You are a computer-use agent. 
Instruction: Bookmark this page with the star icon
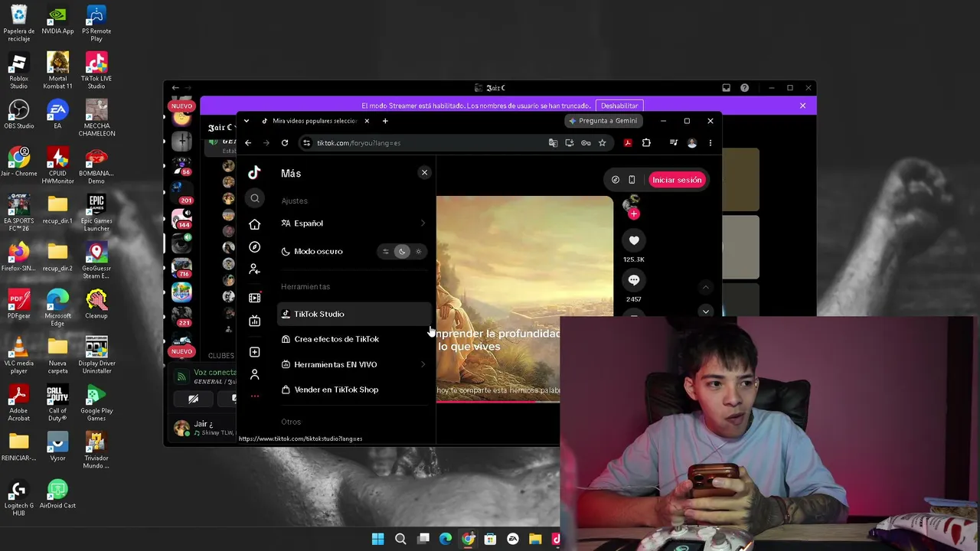(x=603, y=143)
